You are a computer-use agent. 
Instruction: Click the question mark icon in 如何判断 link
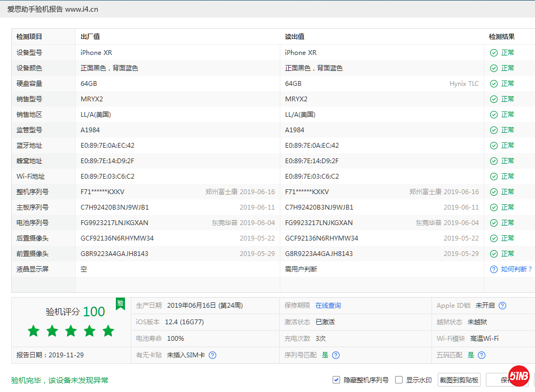point(493,269)
